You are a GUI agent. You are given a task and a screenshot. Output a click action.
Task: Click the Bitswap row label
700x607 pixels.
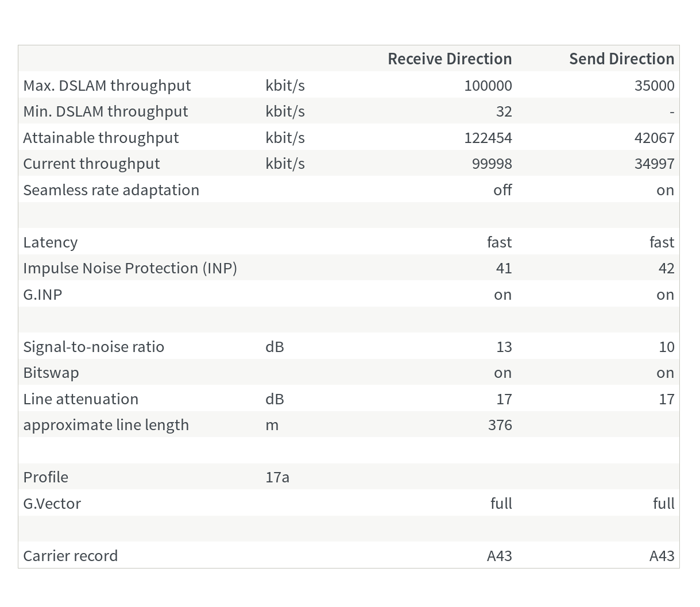pos(51,373)
